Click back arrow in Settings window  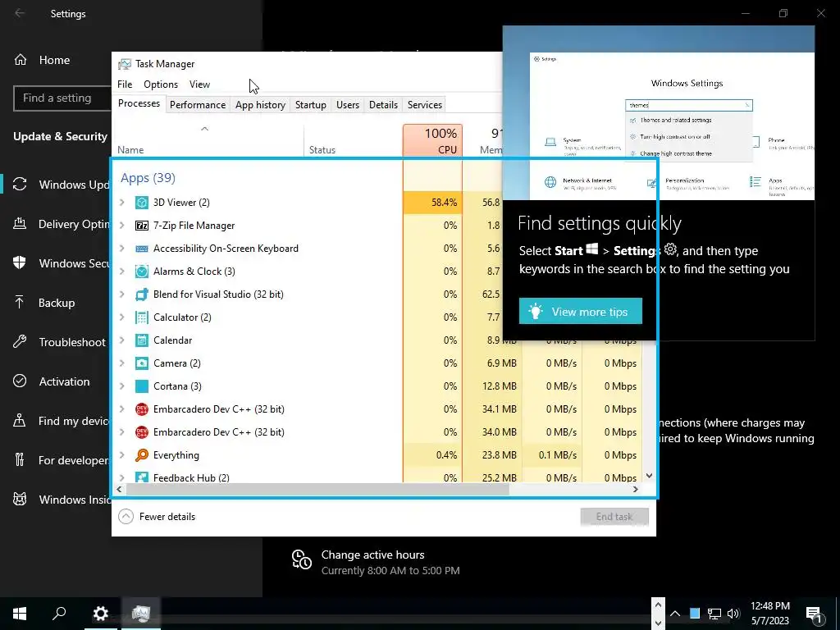point(20,13)
